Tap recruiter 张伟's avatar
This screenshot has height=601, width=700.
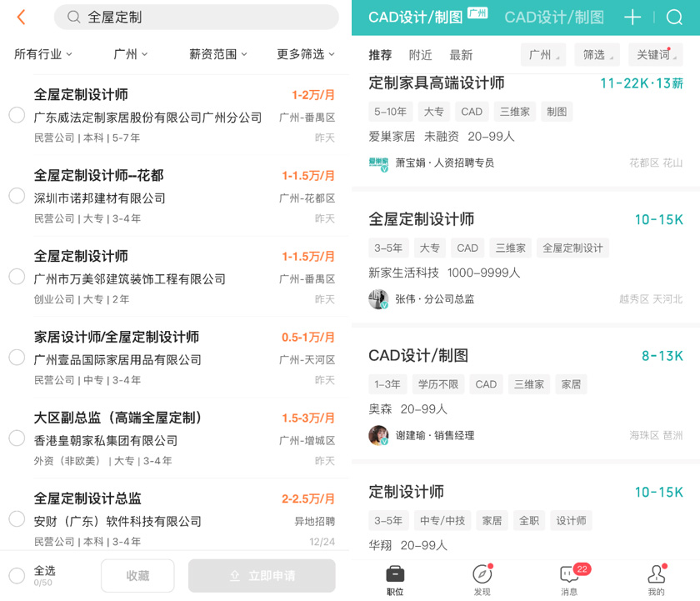[378, 299]
